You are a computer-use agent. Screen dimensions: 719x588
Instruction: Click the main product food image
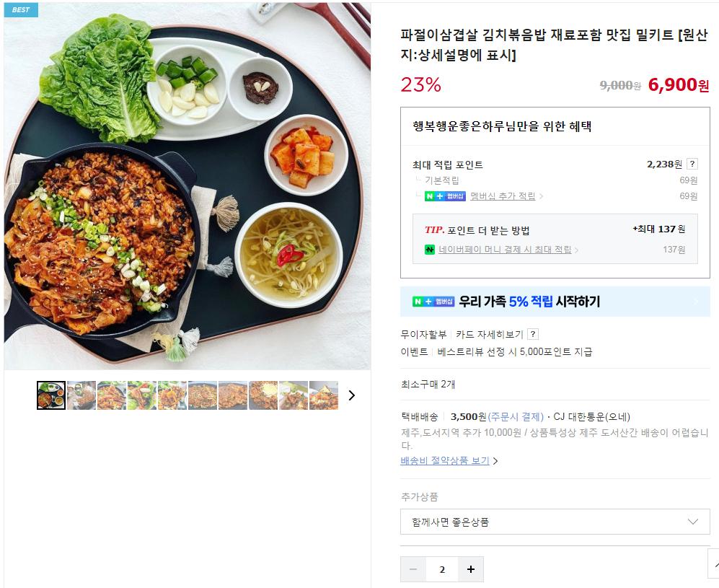(x=187, y=186)
